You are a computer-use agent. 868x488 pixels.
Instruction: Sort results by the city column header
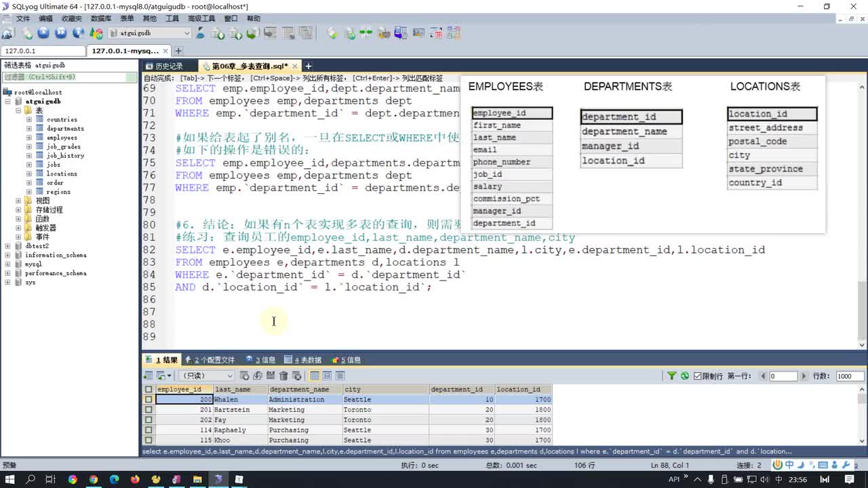click(x=386, y=390)
